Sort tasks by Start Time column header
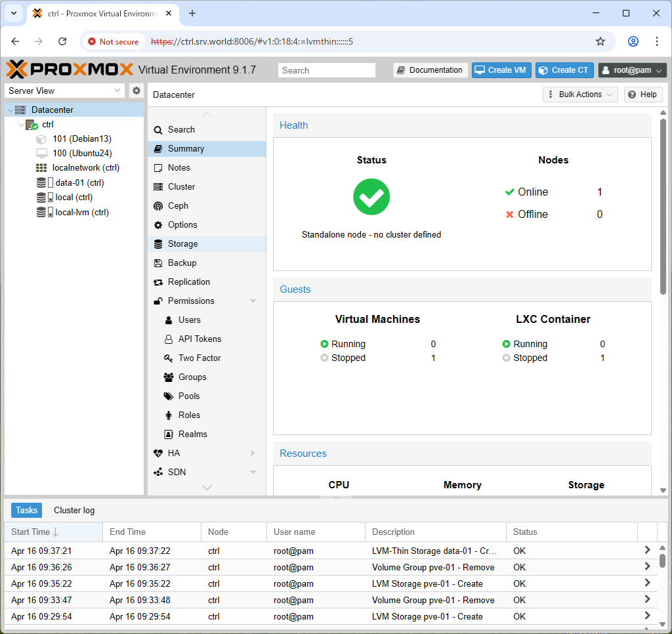The width and height of the screenshot is (672, 634). pos(54,532)
